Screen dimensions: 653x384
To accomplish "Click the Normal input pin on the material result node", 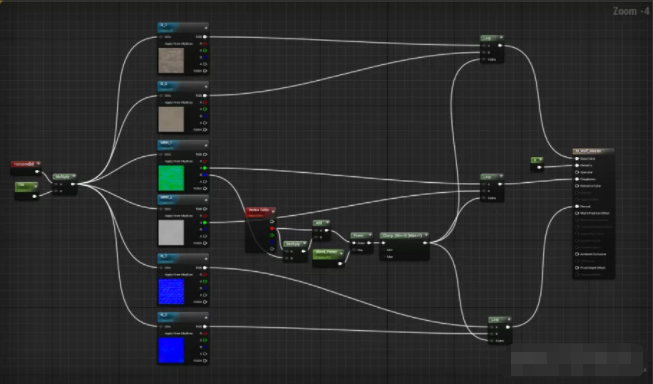I will (x=577, y=206).
